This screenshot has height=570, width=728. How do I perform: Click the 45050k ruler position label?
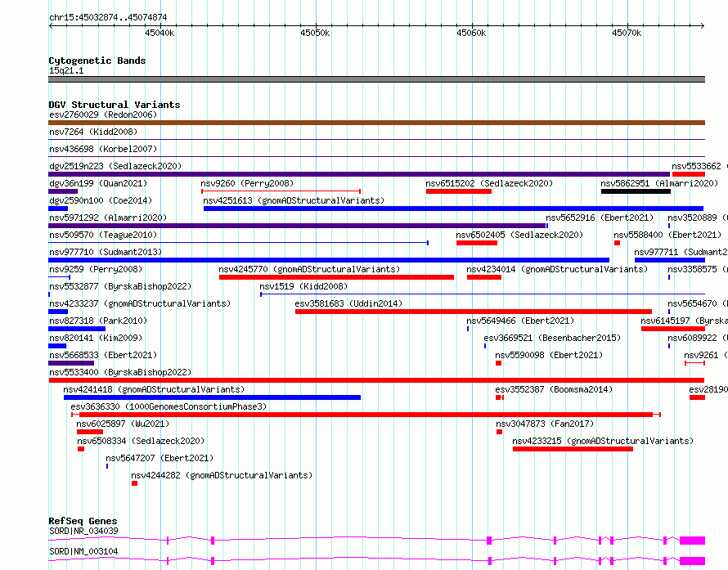point(315,33)
